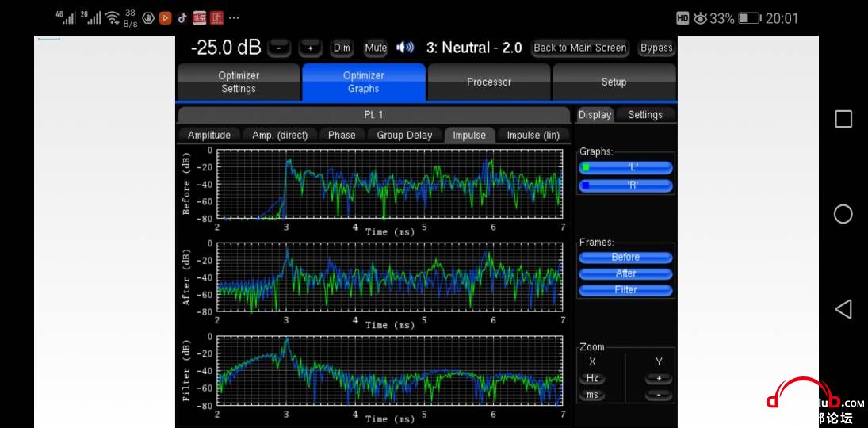Show the Amplitude graph tab

pos(208,135)
